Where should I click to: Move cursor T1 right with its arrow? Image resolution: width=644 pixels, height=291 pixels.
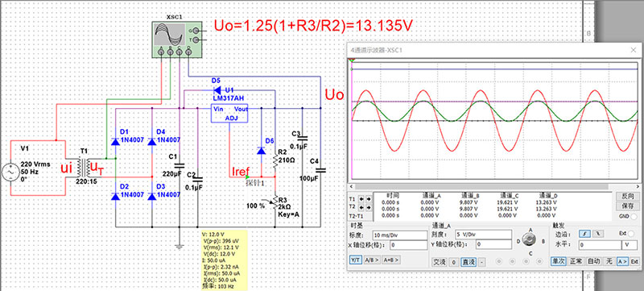[369, 199]
